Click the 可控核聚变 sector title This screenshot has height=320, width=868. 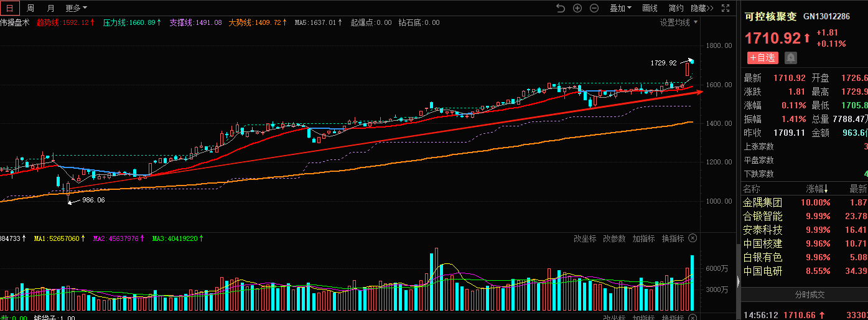click(770, 17)
